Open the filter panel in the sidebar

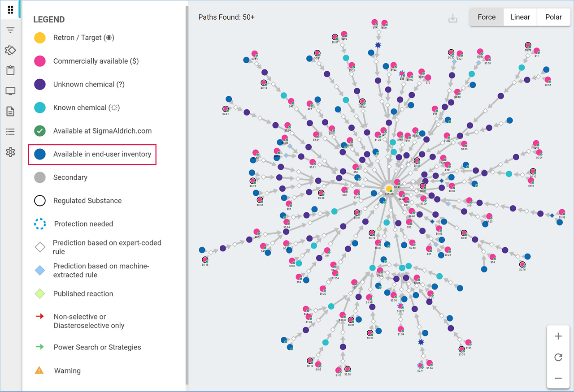click(x=10, y=30)
